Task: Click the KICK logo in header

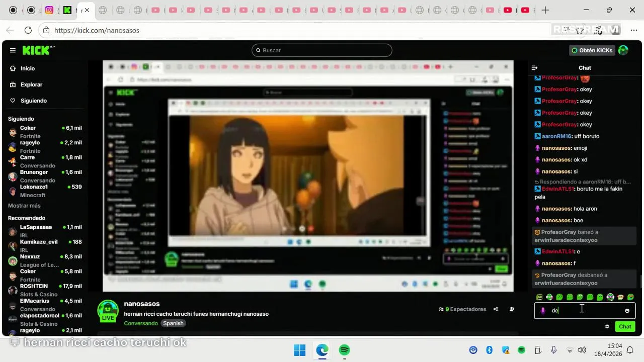Action: tap(38, 50)
